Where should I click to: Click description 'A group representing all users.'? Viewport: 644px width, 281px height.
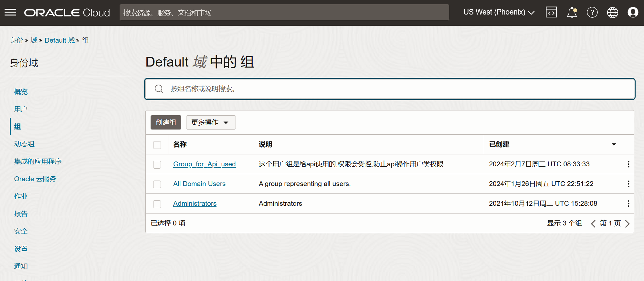305,184
